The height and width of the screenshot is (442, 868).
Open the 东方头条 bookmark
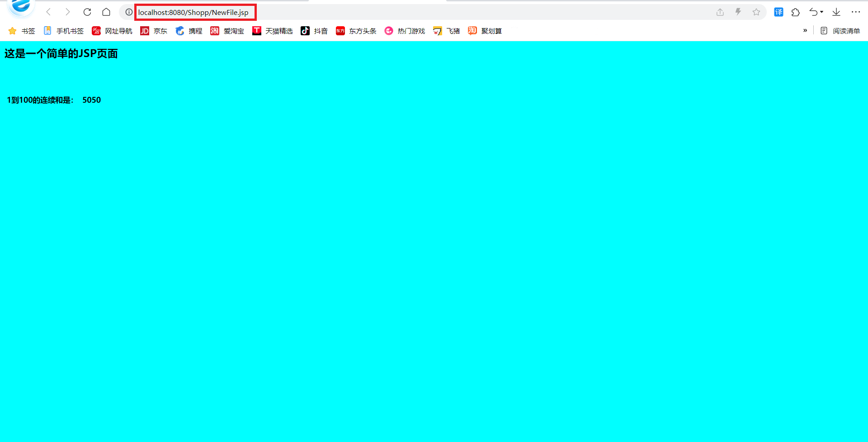click(356, 31)
